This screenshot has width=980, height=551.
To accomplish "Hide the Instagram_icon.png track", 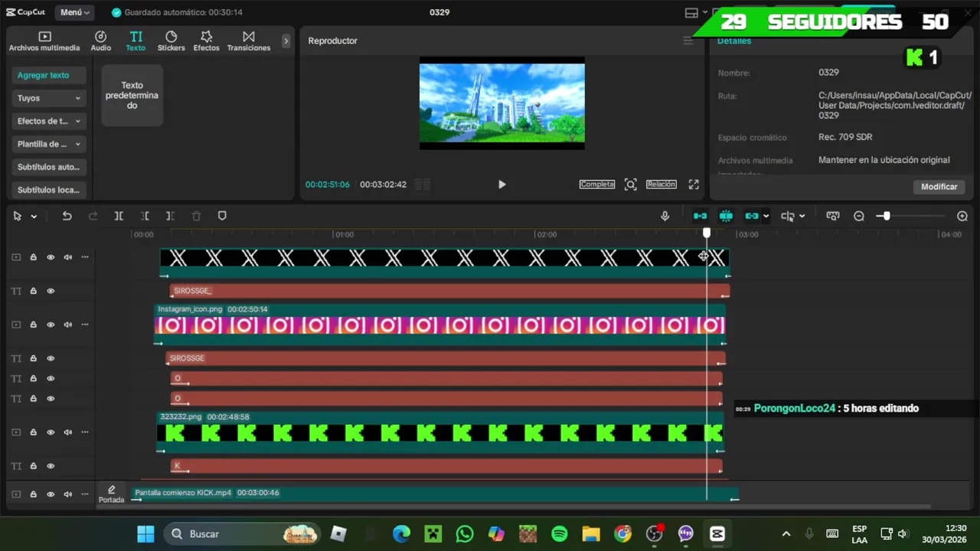I will point(51,324).
